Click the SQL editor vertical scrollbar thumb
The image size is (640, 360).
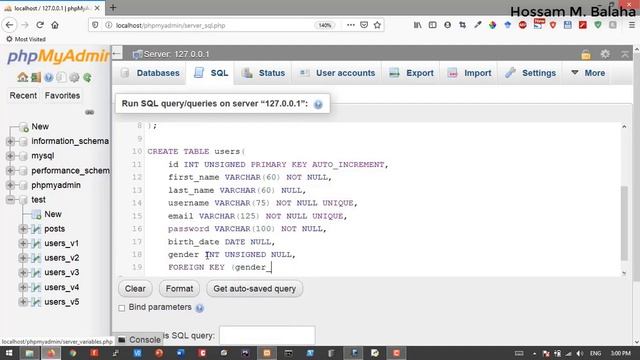(624, 222)
